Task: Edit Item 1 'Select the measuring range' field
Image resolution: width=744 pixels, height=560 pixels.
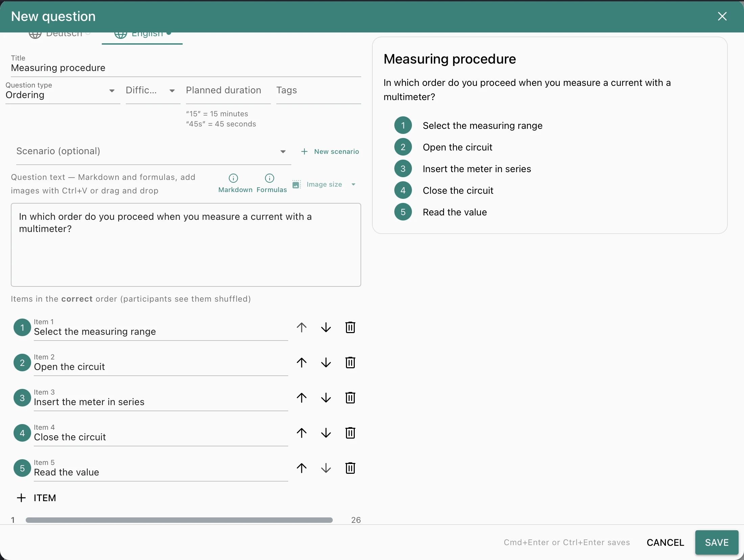Action: coord(161,329)
